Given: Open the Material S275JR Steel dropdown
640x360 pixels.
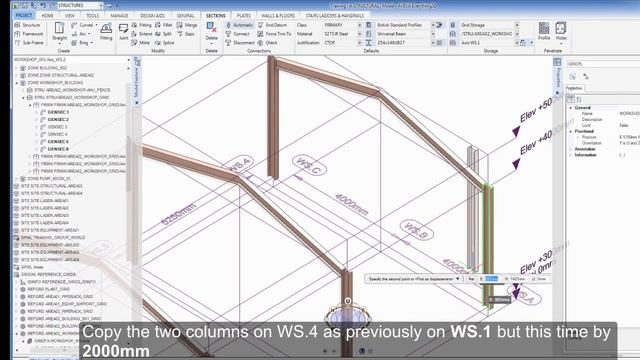Looking at the screenshot, I should [x=360, y=34].
